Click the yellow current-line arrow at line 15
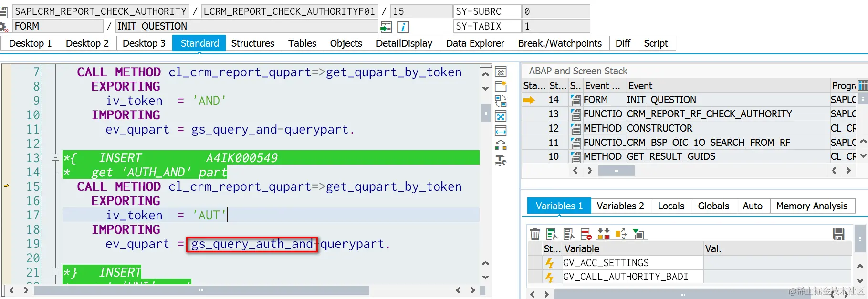This screenshot has width=868, height=299. tap(6, 186)
